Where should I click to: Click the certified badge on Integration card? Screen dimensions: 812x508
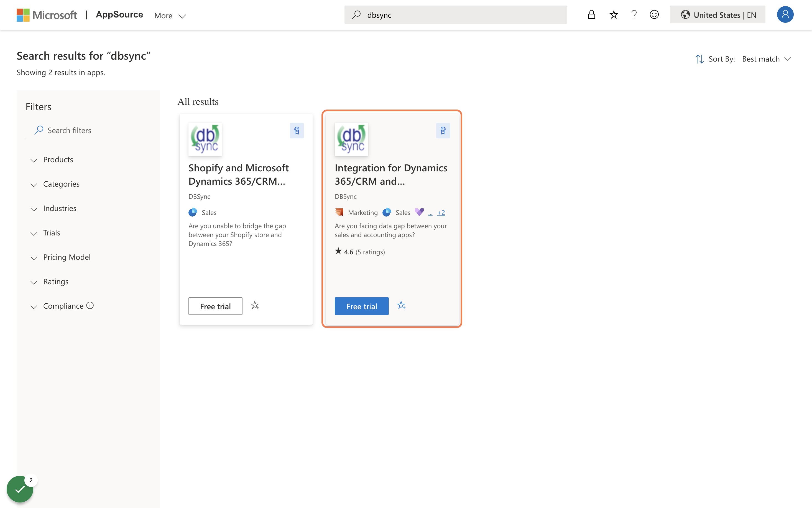coord(443,131)
